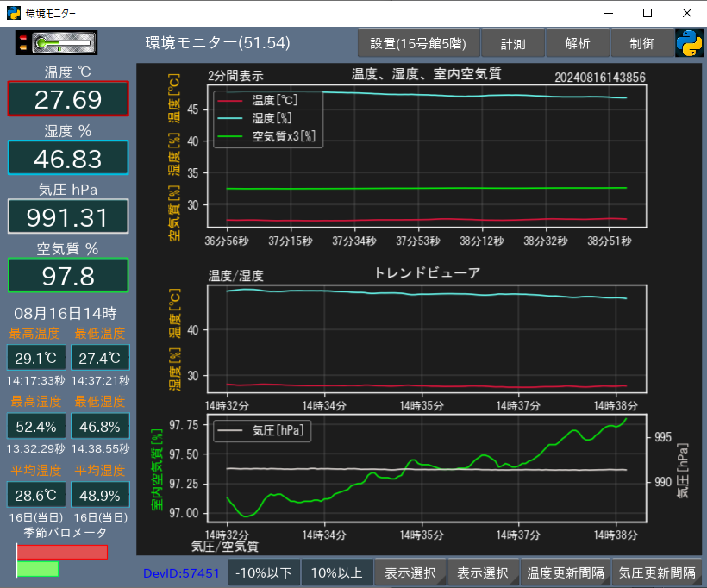Viewport: 707px width, 588px height.
Task: Maximize the 環境モニター window
Action: 648,13
